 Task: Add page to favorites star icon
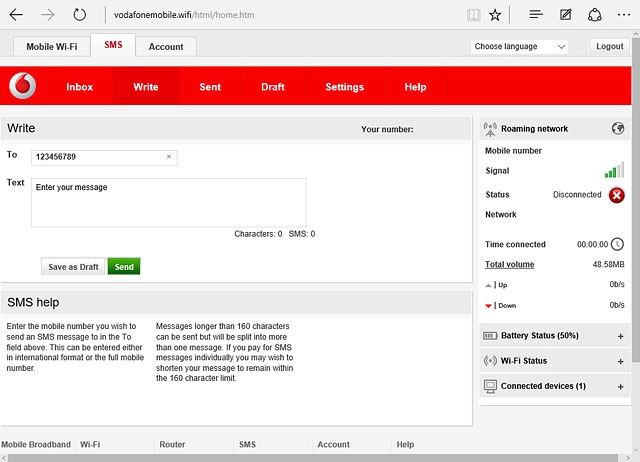tap(496, 15)
